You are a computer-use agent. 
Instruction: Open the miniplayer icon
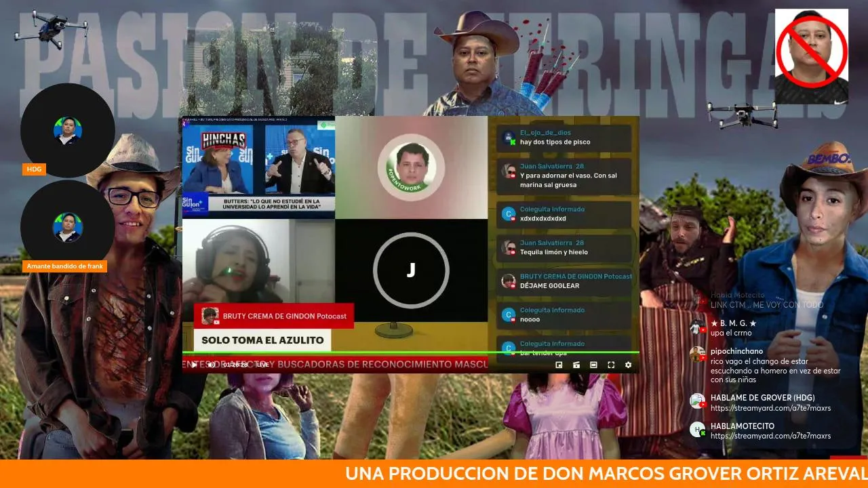tap(559, 365)
